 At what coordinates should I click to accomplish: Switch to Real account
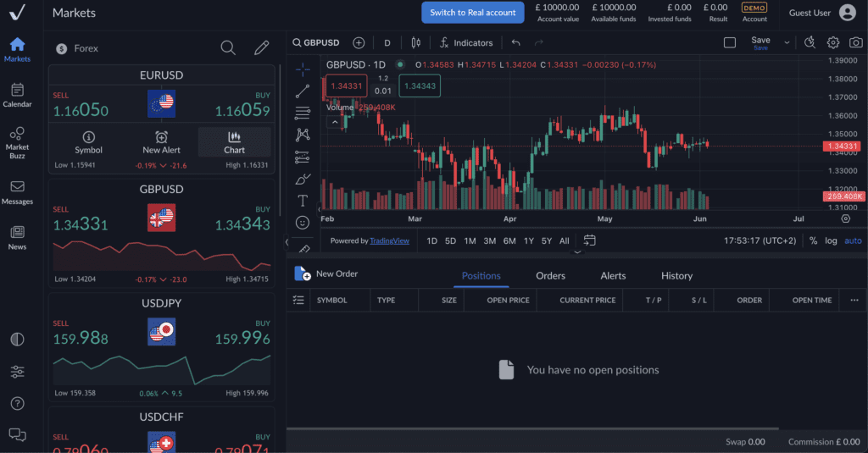pos(473,13)
